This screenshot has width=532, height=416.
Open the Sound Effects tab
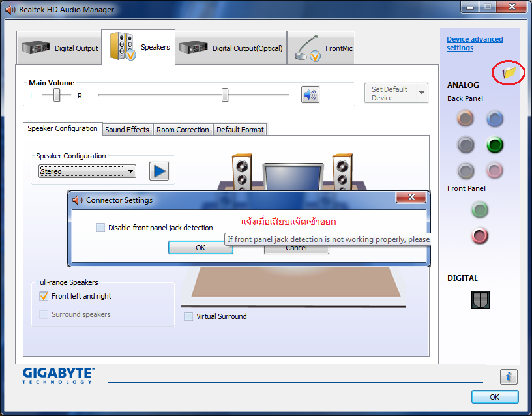point(127,130)
